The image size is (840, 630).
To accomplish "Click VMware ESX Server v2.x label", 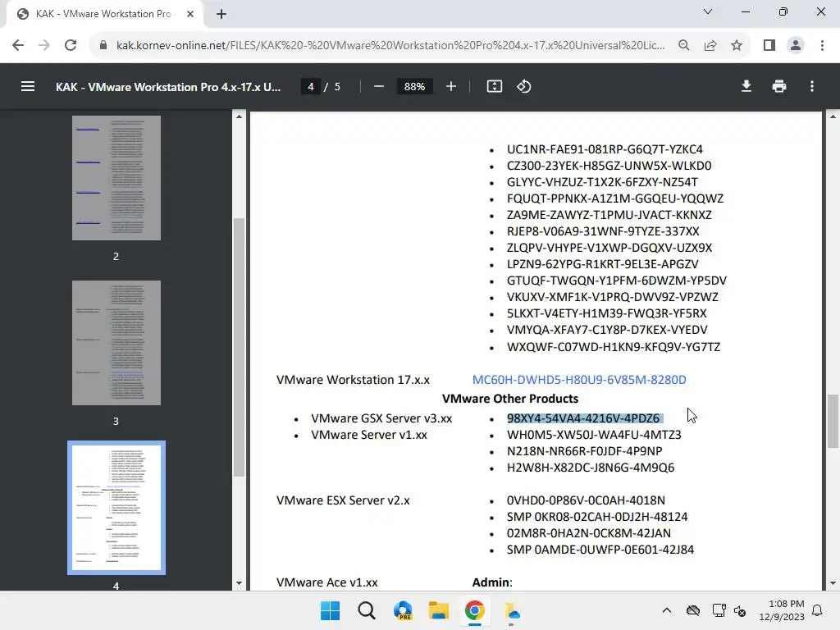I will pyautogui.click(x=343, y=500).
